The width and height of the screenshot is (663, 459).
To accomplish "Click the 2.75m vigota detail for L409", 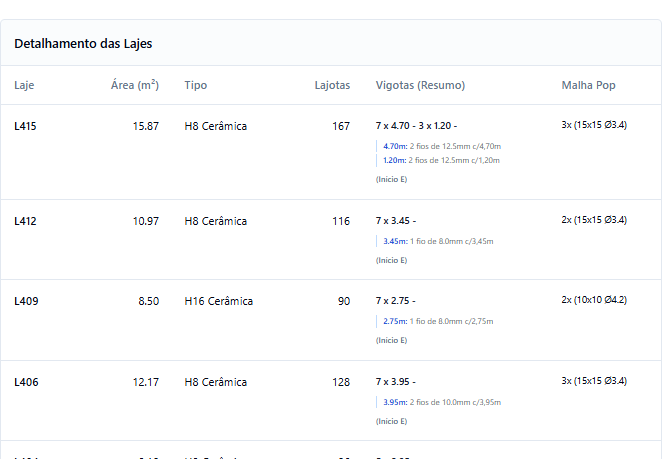I will (x=438, y=321).
